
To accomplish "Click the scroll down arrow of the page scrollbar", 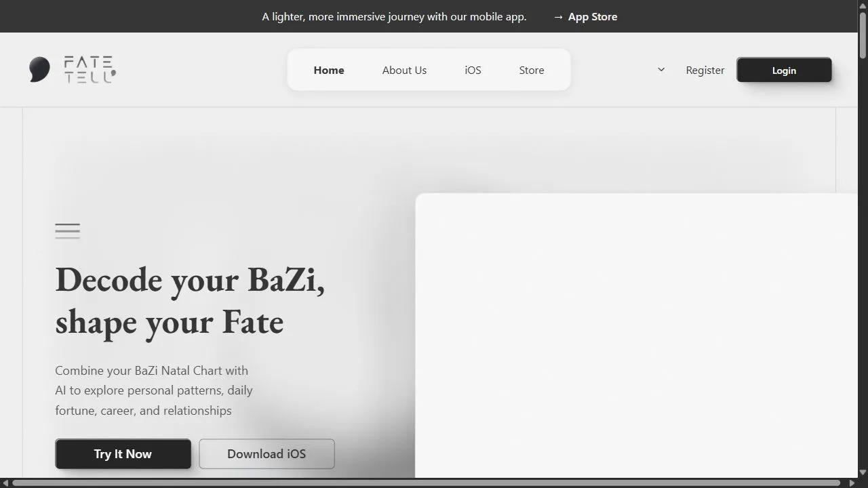I will tap(863, 472).
